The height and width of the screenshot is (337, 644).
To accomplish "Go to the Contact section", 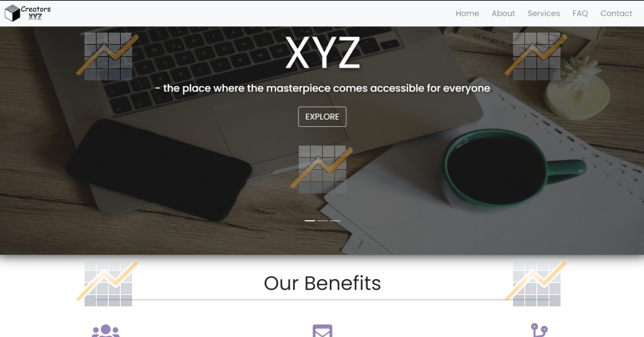I will (x=616, y=14).
